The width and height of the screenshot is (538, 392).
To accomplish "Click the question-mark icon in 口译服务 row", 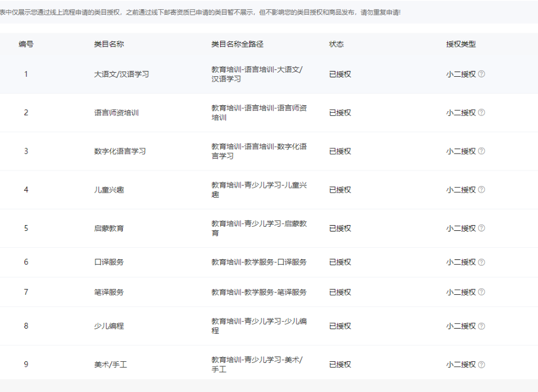I will (x=482, y=262).
